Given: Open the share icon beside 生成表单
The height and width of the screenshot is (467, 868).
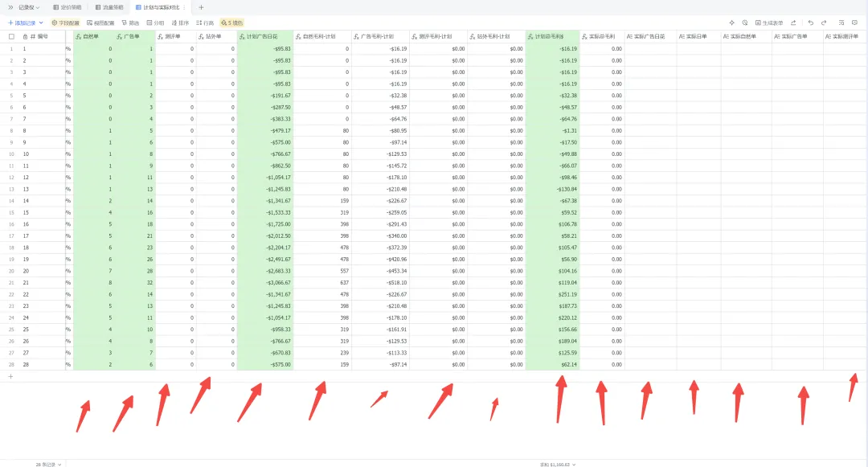Looking at the screenshot, I should tap(793, 23).
